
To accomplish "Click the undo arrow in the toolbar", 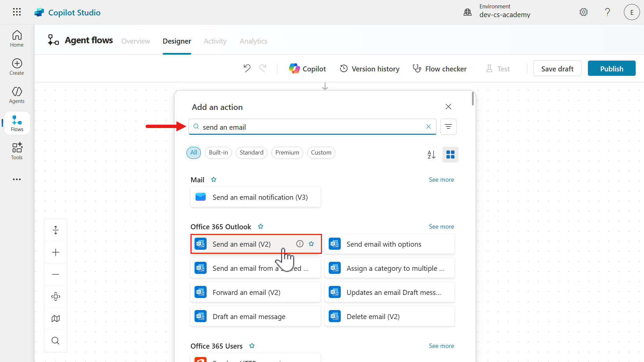I will pos(247,68).
